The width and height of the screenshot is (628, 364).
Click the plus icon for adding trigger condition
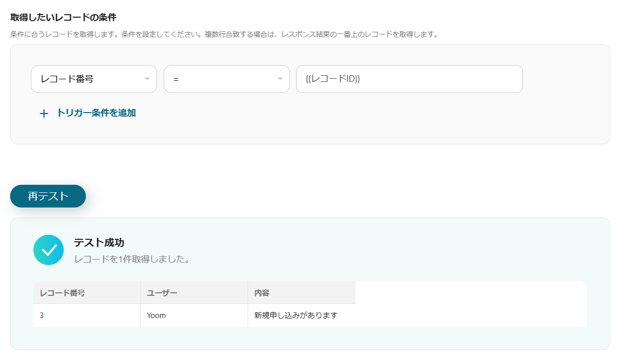[x=44, y=114]
